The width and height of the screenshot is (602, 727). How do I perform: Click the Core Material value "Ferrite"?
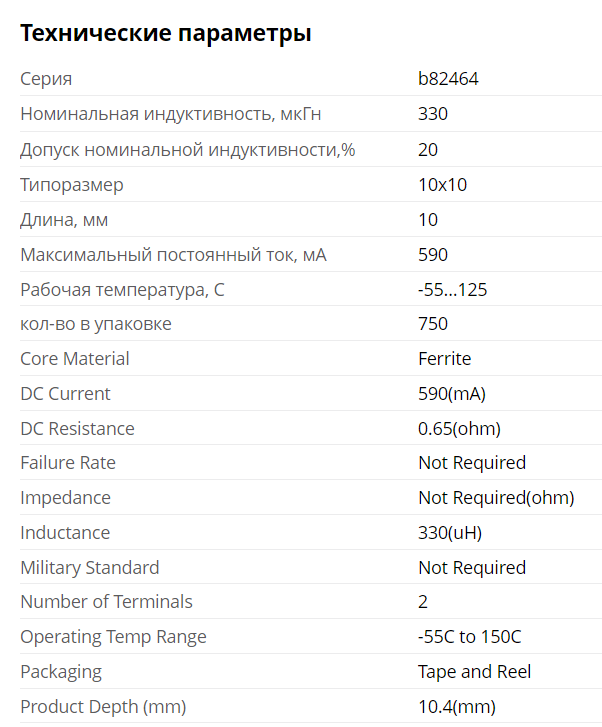(444, 359)
